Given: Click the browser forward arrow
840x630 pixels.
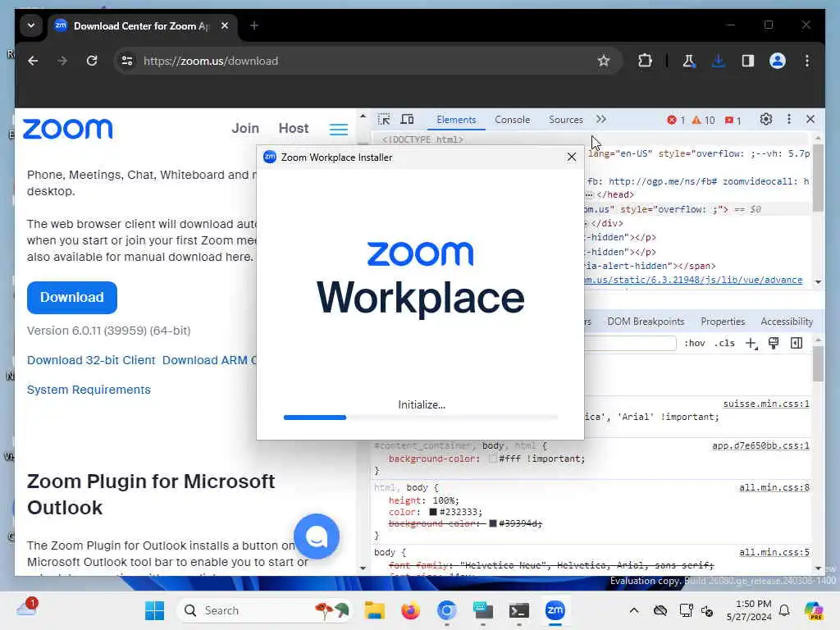Looking at the screenshot, I should click(62, 61).
